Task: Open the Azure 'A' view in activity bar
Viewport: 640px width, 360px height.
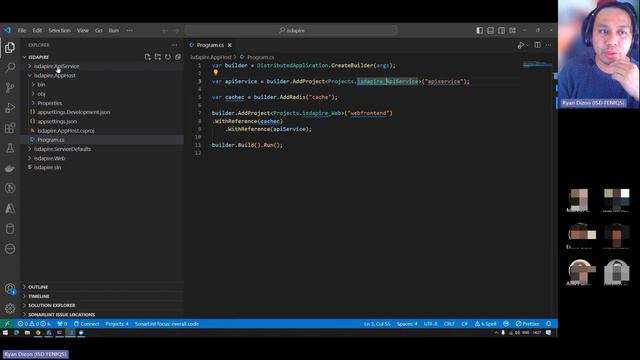Action: tap(10, 209)
